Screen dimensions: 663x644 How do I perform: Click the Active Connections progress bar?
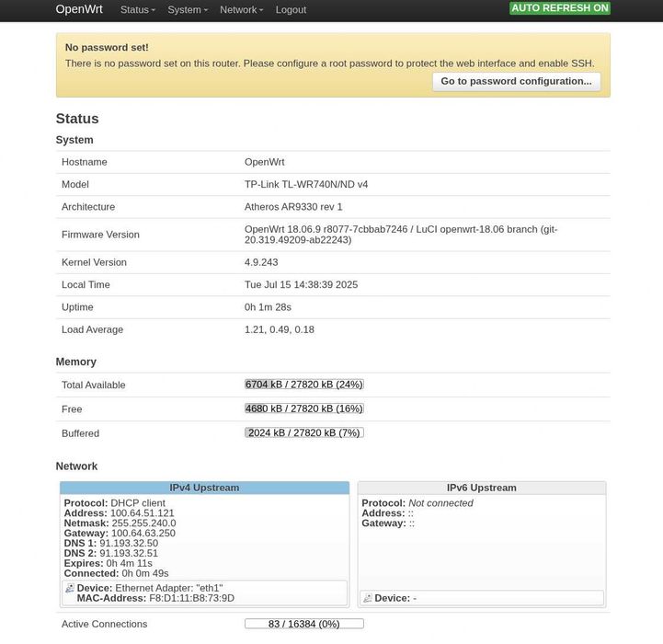tap(304, 624)
